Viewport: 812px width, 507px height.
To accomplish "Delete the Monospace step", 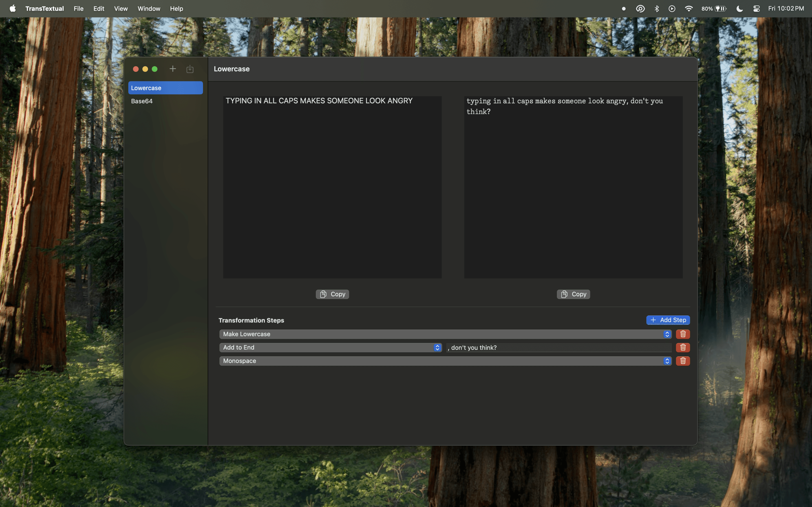I will tap(683, 361).
